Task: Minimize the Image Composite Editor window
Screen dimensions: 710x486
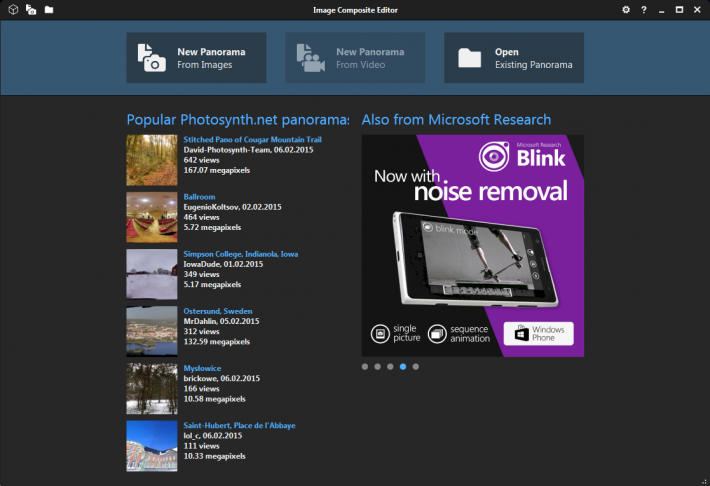Action: click(x=662, y=10)
